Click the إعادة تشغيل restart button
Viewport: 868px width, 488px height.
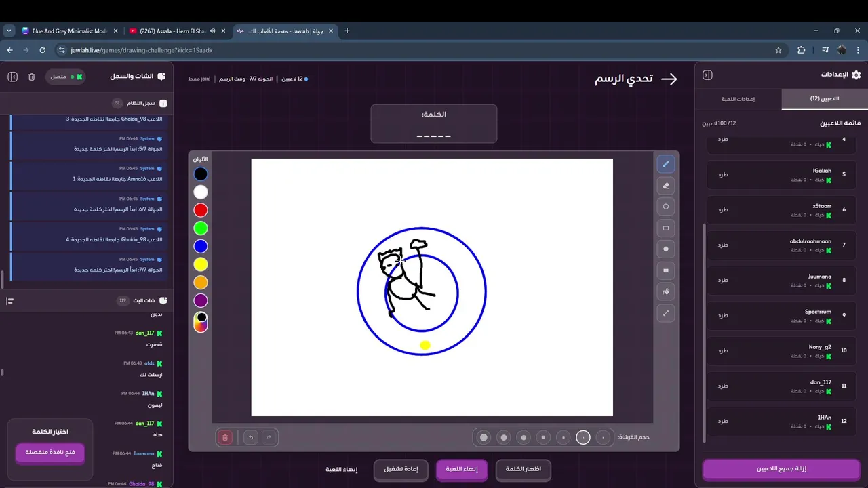pyautogui.click(x=401, y=470)
